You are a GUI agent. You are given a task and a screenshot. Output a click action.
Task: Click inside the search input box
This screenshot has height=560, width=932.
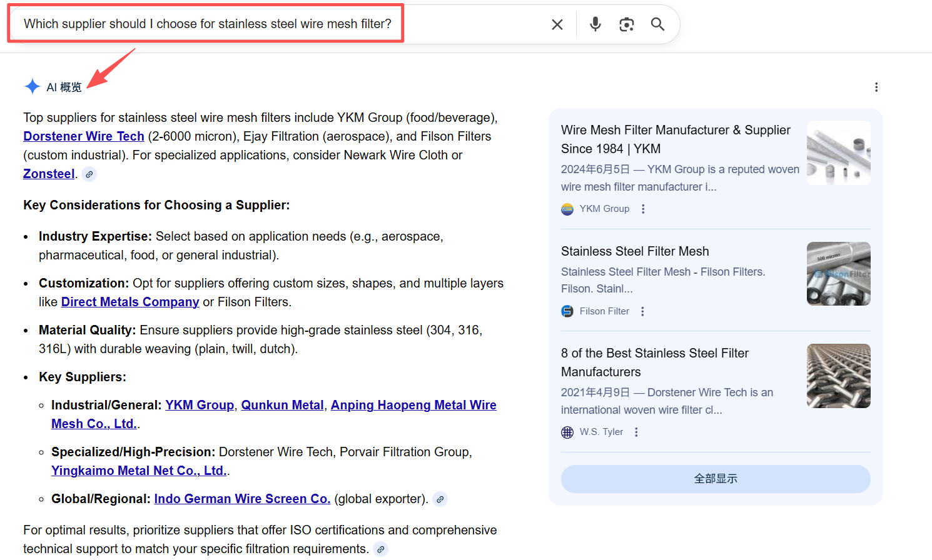coord(250,24)
